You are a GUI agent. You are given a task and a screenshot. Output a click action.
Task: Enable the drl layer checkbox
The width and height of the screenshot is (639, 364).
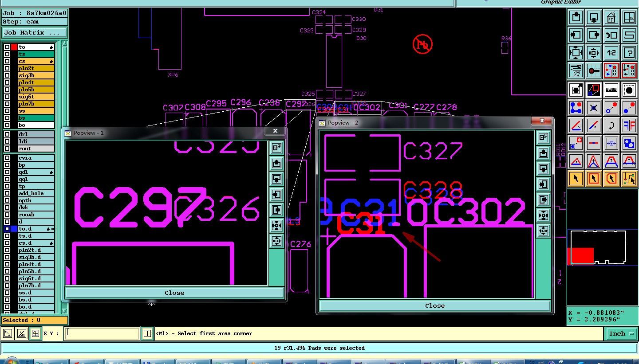[x=7, y=134]
